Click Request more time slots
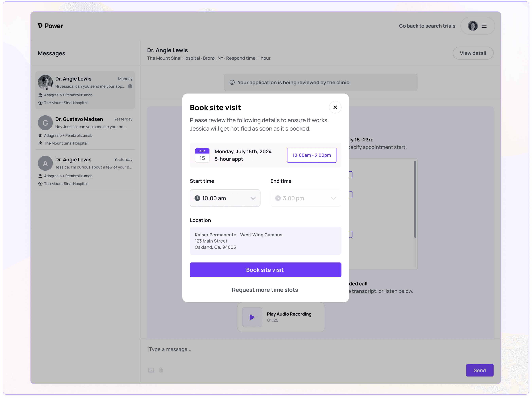Screen dimensions: 532x399 click(265, 290)
